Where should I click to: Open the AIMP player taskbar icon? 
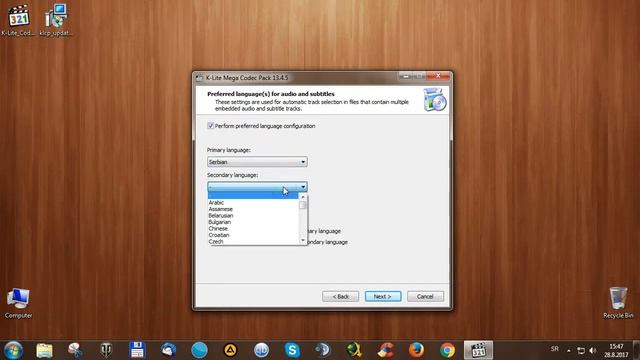(231, 350)
